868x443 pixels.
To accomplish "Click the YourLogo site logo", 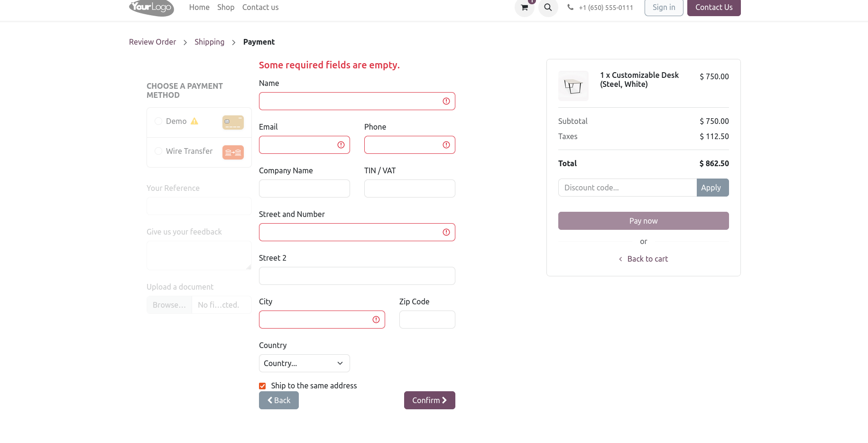I will (x=151, y=7).
